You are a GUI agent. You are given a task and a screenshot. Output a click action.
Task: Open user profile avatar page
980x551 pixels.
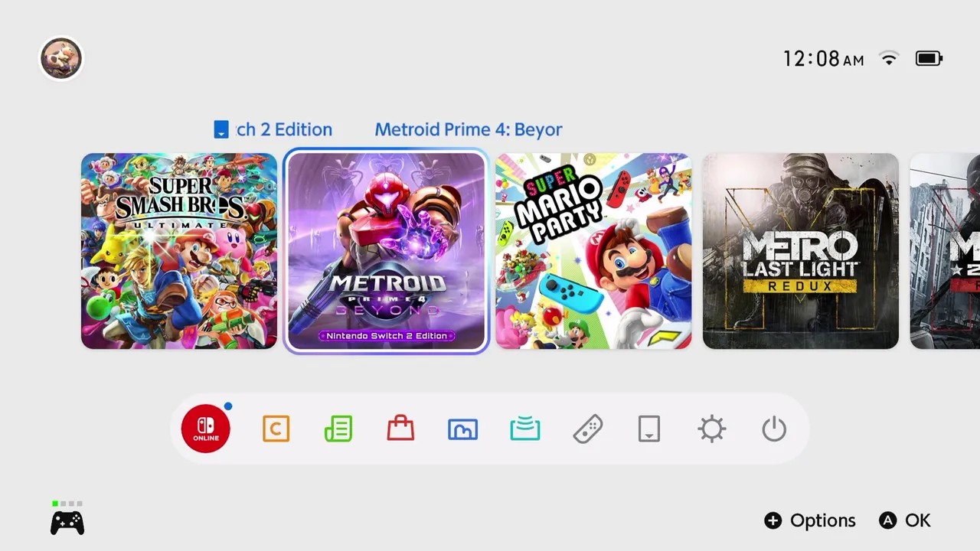[x=61, y=58]
